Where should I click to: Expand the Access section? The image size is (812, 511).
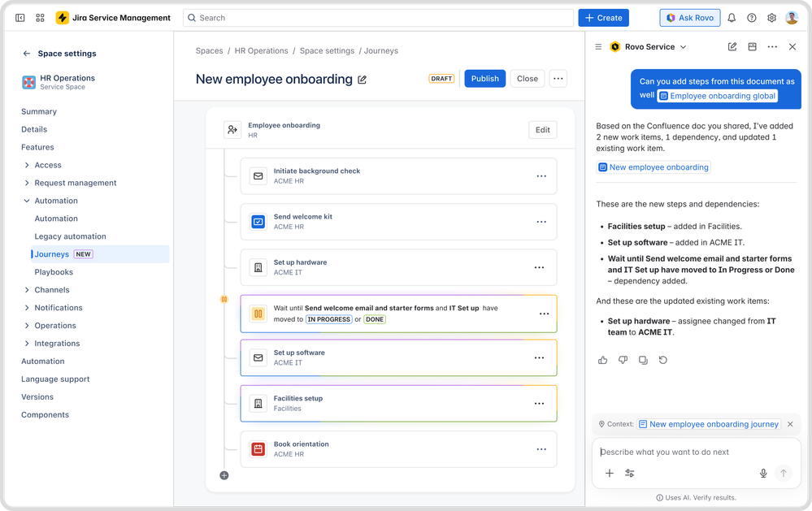coord(27,165)
